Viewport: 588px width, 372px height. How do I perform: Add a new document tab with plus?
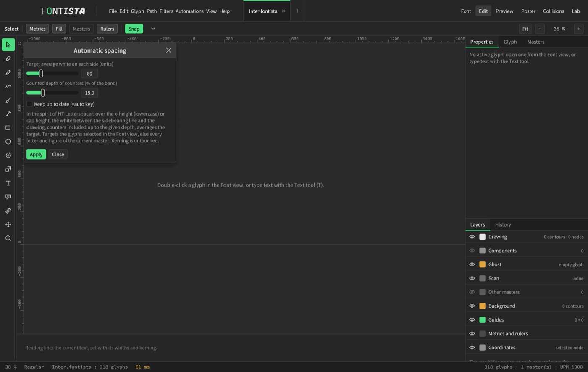coord(298,11)
